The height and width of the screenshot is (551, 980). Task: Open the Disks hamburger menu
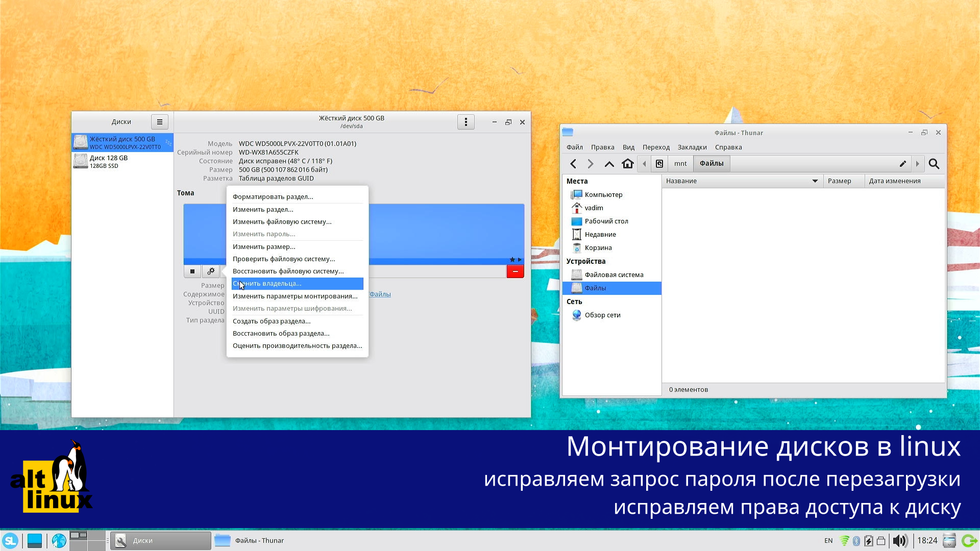[x=160, y=122]
